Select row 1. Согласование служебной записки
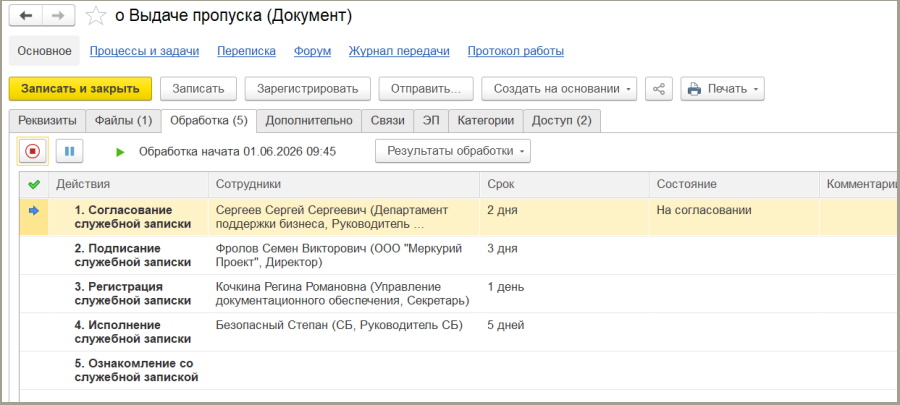Image resolution: width=900 pixels, height=405 pixels. [457, 217]
